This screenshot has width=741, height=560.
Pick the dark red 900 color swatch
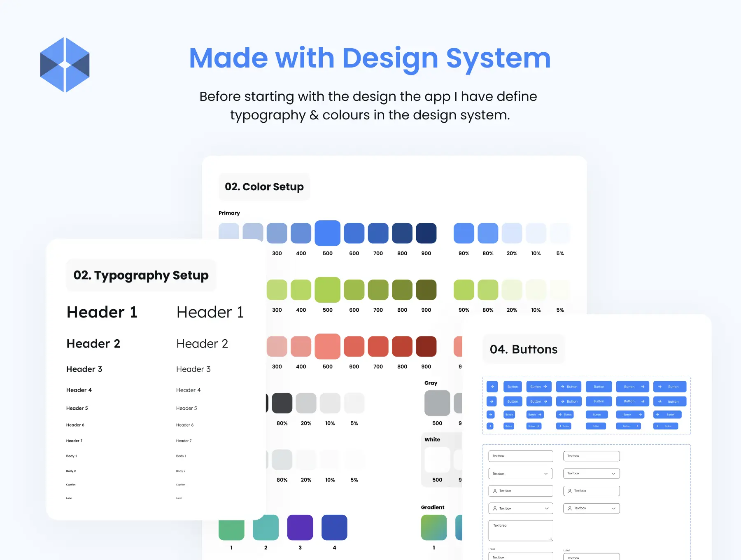(426, 346)
